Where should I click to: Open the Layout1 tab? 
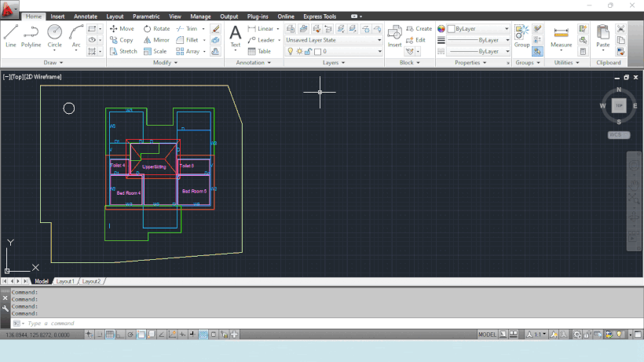pos(65,280)
